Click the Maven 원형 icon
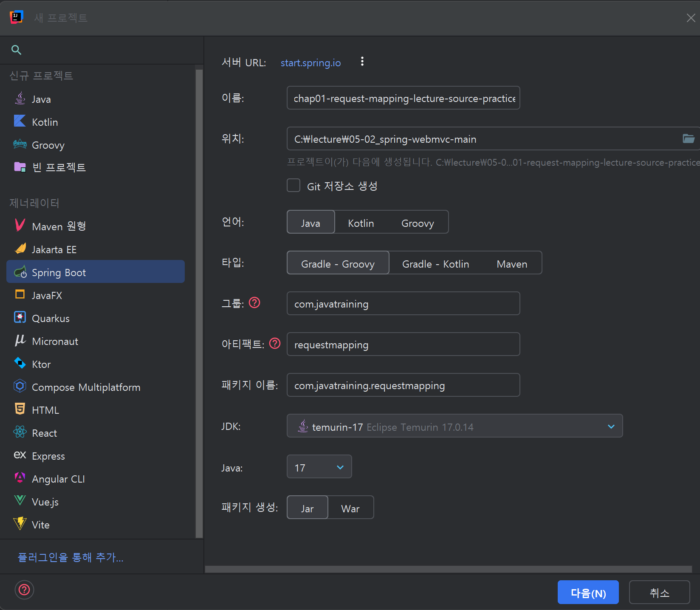This screenshot has width=700, height=610. pyautogui.click(x=20, y=226)
